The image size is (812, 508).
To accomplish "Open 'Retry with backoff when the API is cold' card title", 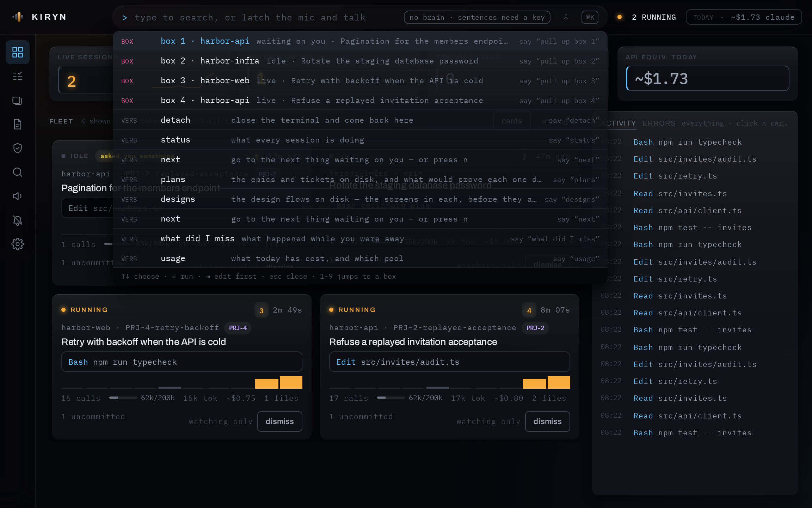I will [143, 342].
